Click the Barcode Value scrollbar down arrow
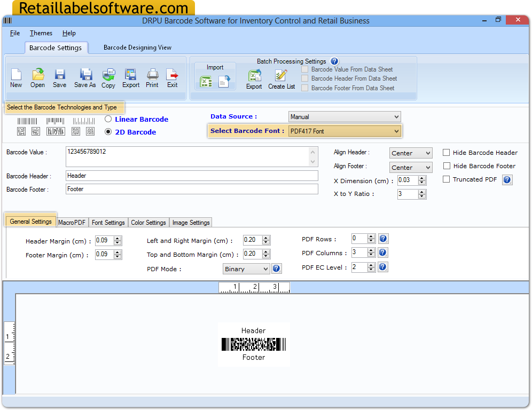This screenshot has width=532, height=410. (x=313, y=161)
